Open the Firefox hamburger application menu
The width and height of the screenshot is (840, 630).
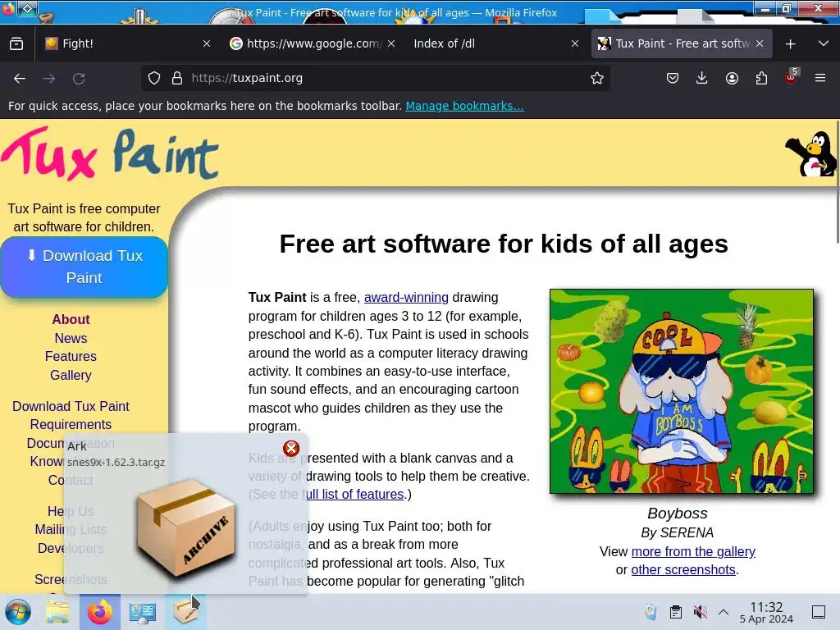820,78
